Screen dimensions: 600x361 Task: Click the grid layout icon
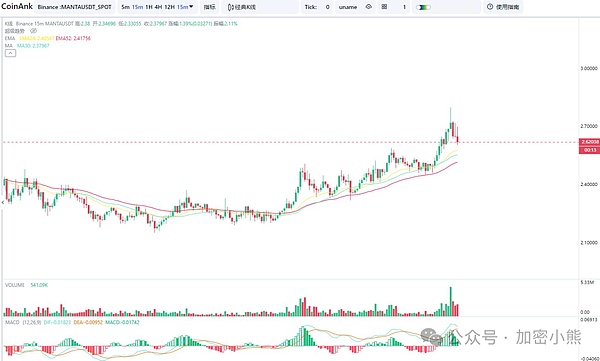point(384,7)
